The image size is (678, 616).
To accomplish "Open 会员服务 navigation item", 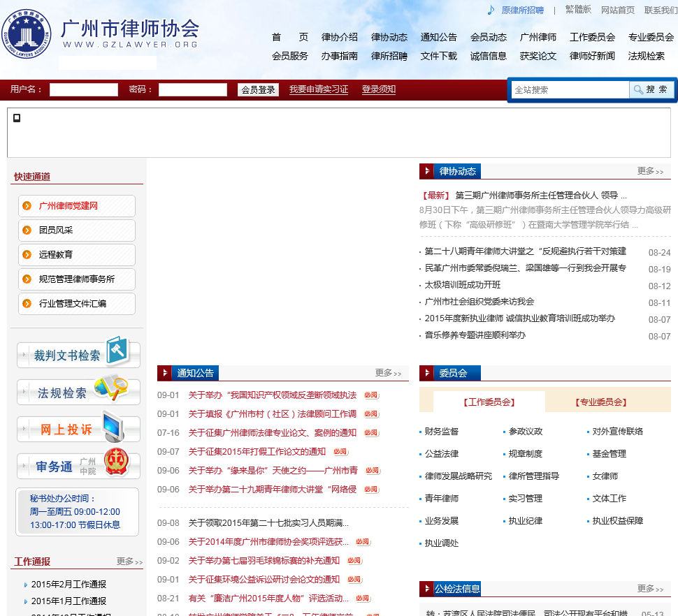I will (x=289, y=56).
